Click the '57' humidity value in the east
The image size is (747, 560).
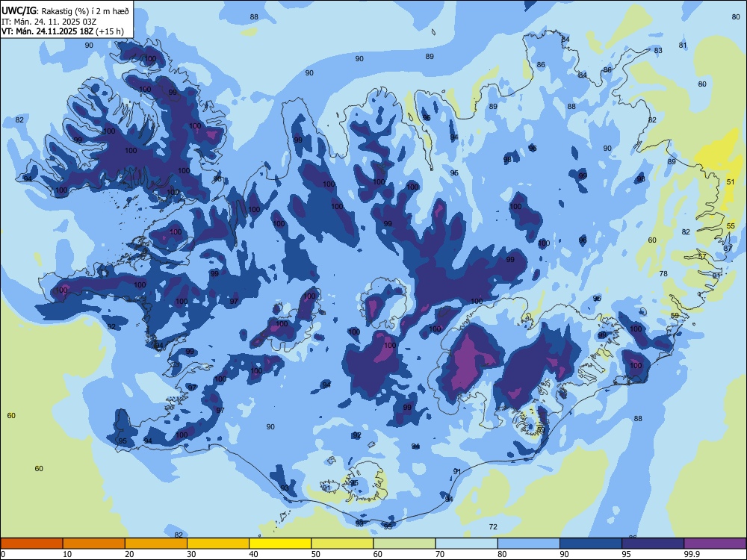(702, 256)
